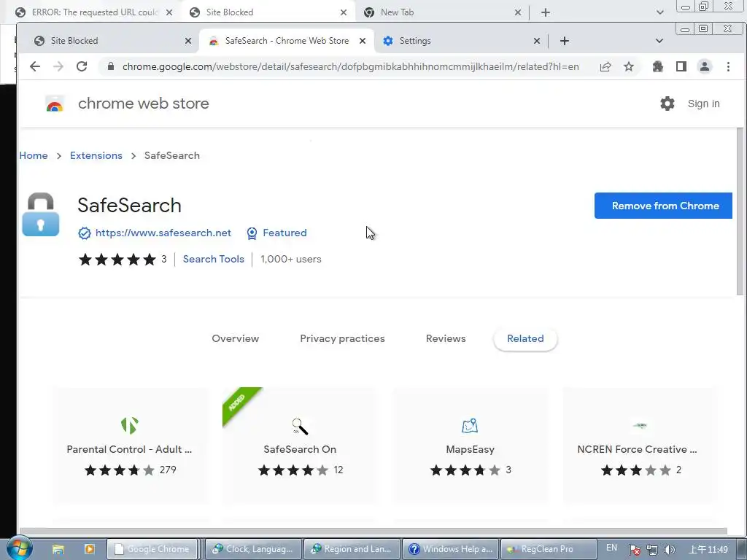Bookmark this page with the star icon
Image resolution: width=747 pixels, height=560 pixels.
(x=629, y=66)
